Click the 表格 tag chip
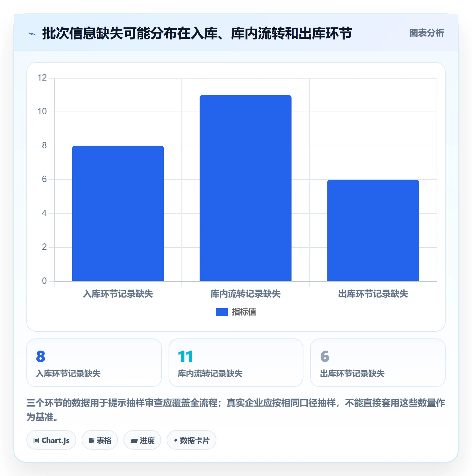The height and width of the screenshot is (476, 472). tap(100, 440)
